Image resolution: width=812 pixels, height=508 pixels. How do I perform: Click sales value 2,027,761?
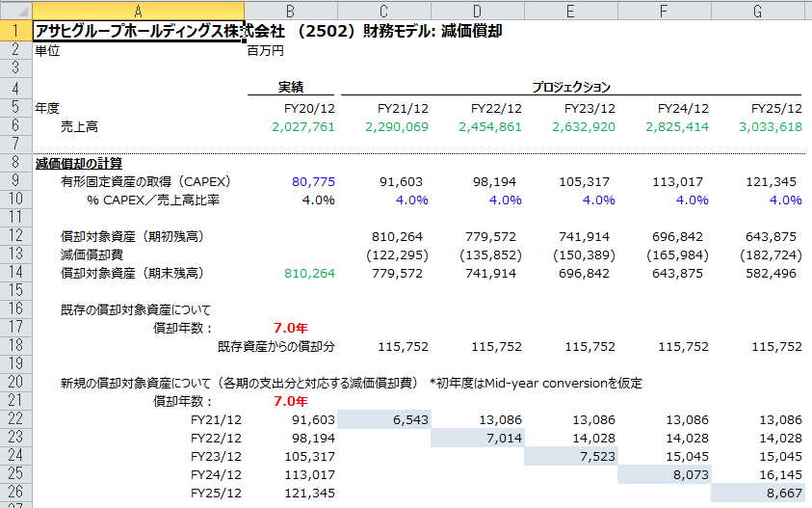(x=303, y=127)
